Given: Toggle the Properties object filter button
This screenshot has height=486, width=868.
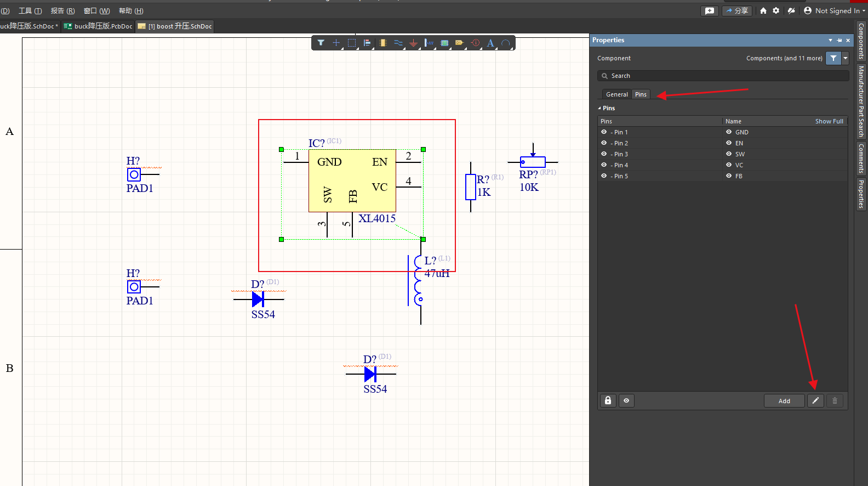Looking at the screenshot, I should [x=833, y=58].
